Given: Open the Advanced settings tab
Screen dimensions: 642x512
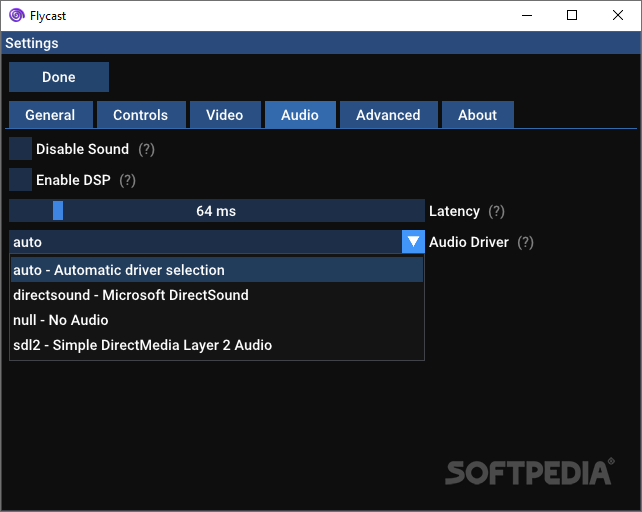Looking at the screenshot, I should coord(389,115).
